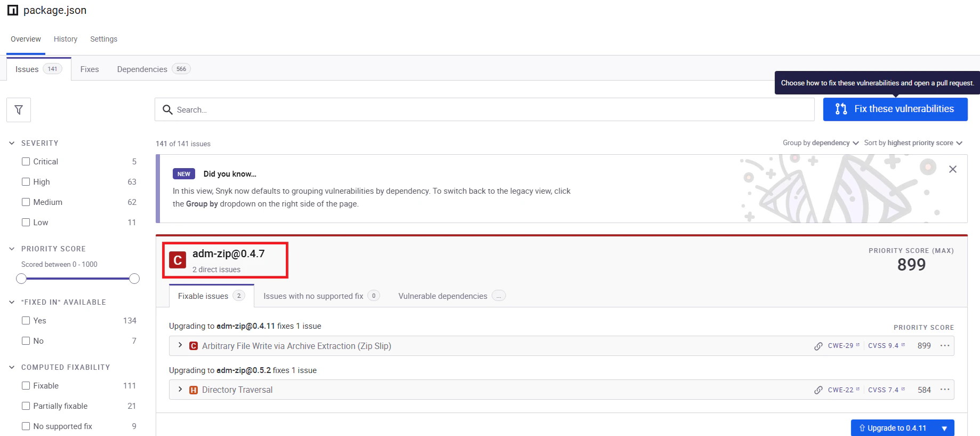Open the Settings tab
Viewport: 980px width, 436px height.
pyautogui.click(x=103, y=39)
